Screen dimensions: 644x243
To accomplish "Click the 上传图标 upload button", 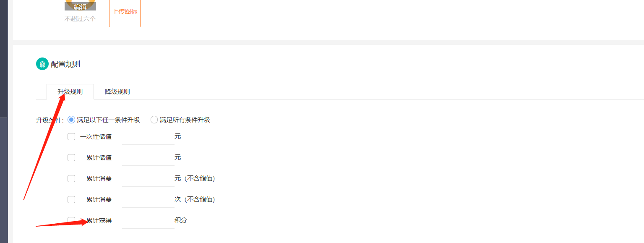I will tap(125, 12).
